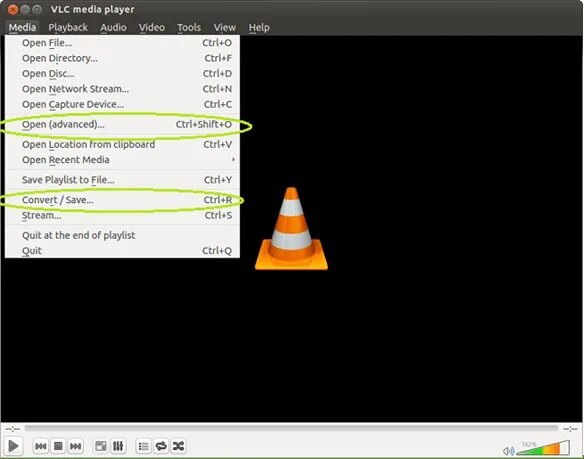The height and width of the screenshot is (459, 584).
Task: Select Open Capture Device… entry
Action: point(123,104)
